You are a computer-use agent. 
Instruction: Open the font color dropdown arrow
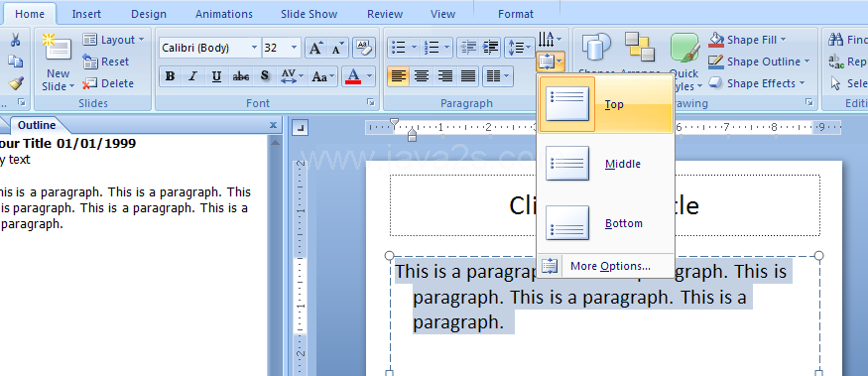point(370,76)
